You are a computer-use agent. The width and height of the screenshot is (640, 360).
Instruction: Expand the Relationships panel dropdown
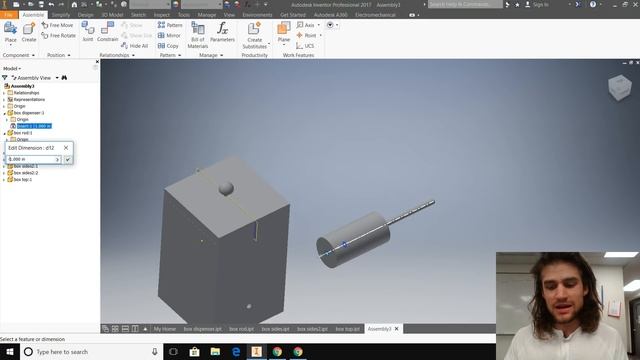coord(117,55)
